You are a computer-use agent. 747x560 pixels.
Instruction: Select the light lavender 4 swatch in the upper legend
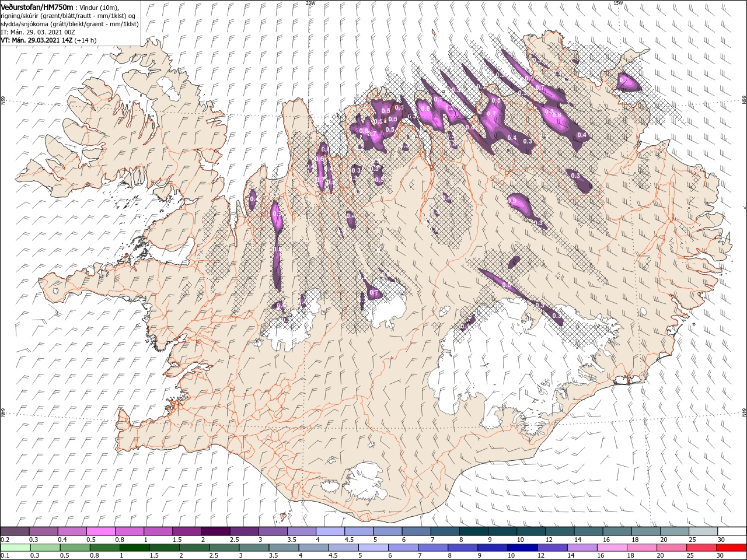tap(330, 531)
